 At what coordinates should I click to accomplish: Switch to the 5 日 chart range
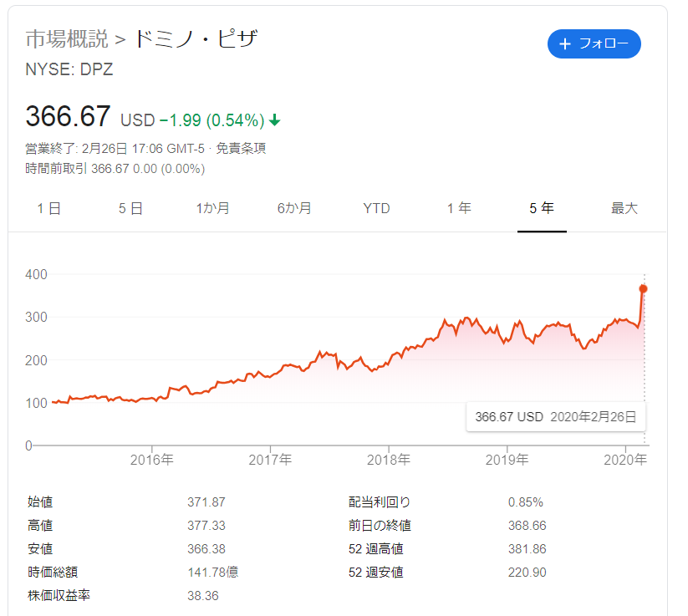pos(130,208)
